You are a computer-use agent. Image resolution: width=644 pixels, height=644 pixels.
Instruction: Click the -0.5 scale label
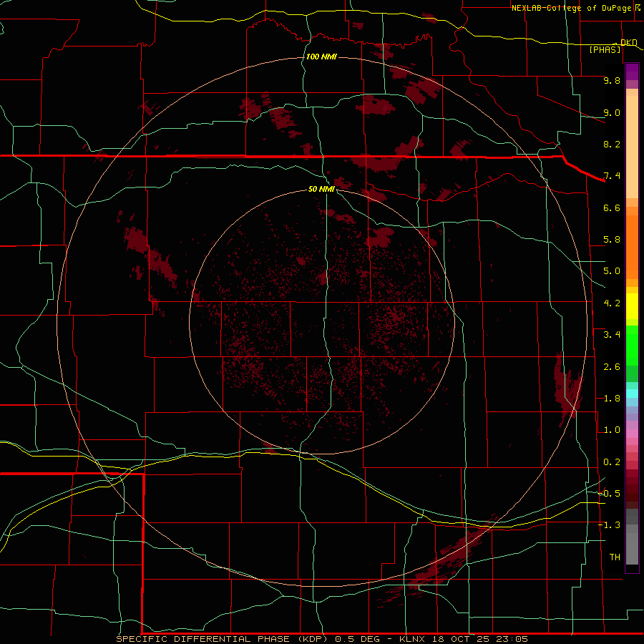(x=609, y=494)
